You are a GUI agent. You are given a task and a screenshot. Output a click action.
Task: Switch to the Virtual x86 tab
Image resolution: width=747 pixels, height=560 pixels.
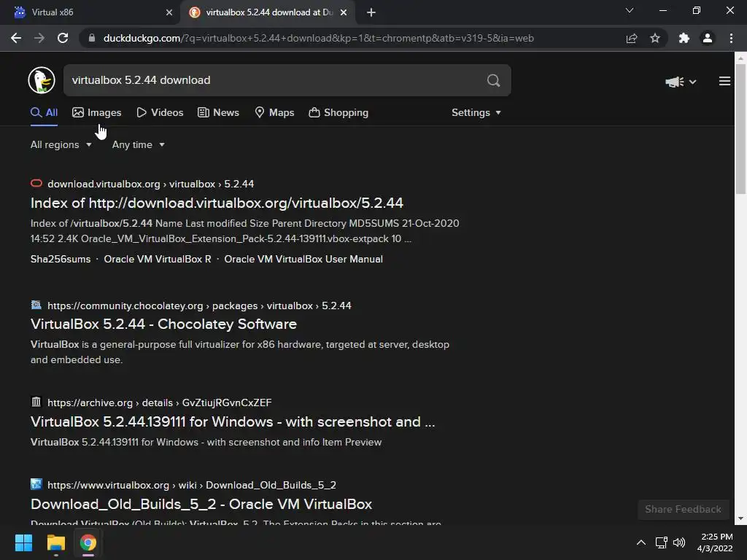[90, 12]
